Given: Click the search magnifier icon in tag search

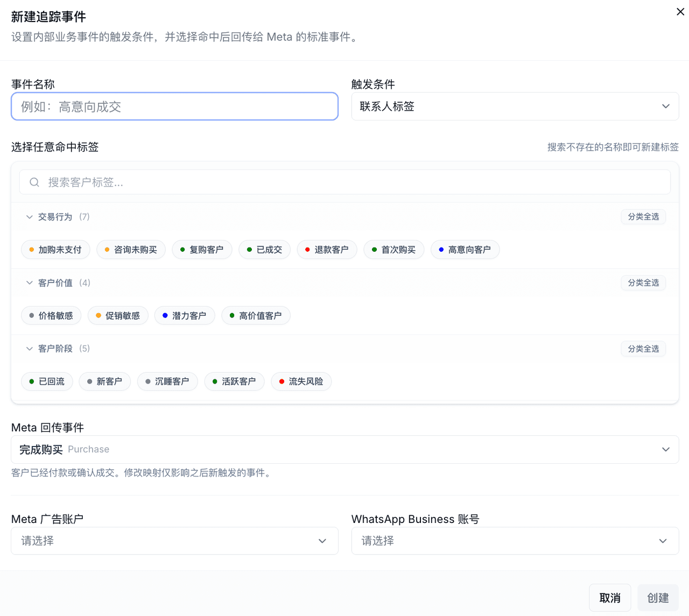Looking at the screenshot, I should pyautogui.click(x=34, y=182).
